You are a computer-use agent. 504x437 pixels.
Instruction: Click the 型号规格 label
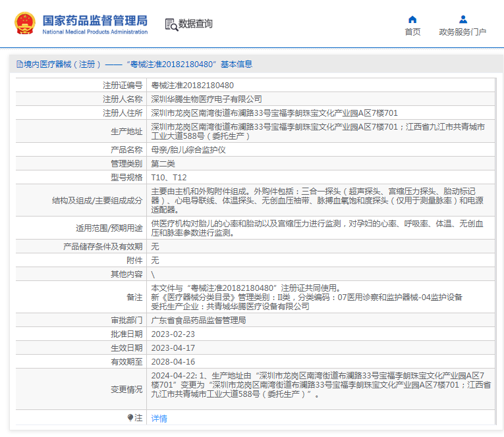pyautogui.click(x=126, y=178)
